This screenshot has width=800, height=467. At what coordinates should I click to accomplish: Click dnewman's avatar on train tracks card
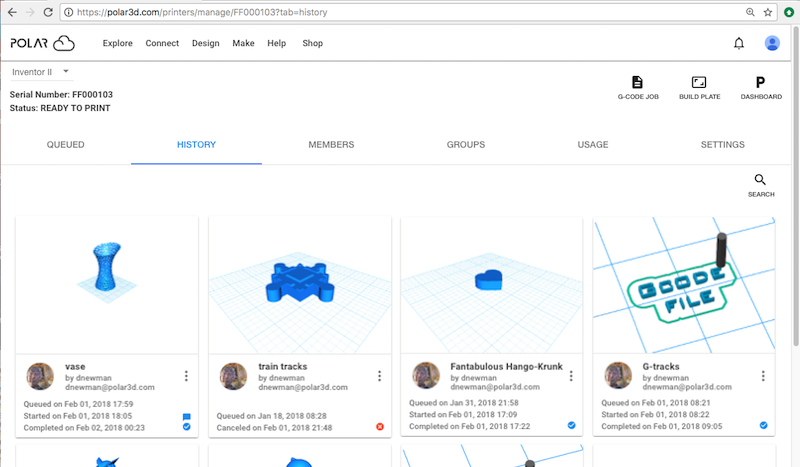[x=233, y=377]
